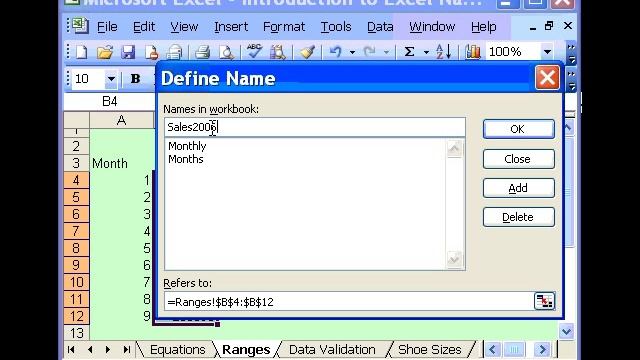Click the Names in workbook text field
This screenshot has width=640, height=360.
[315, 127]
